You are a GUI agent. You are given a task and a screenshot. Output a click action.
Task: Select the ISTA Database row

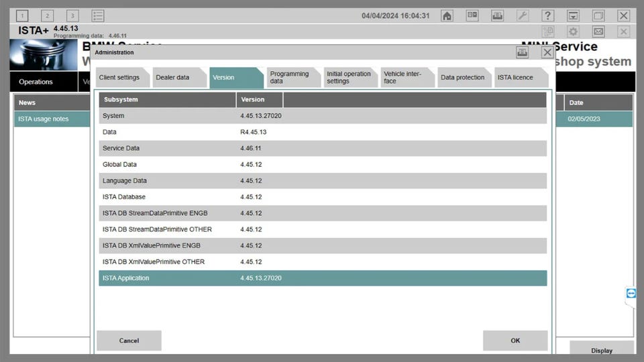point(323,197)
